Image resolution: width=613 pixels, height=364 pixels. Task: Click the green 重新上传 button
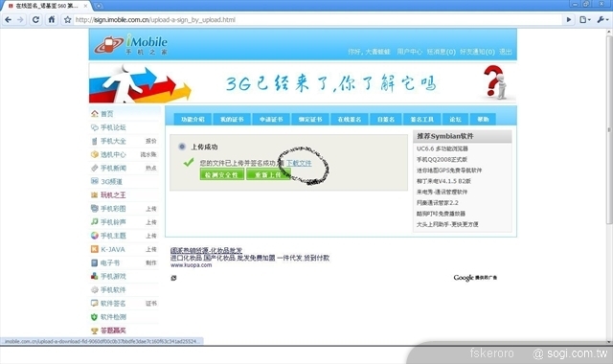coord(268,174)
